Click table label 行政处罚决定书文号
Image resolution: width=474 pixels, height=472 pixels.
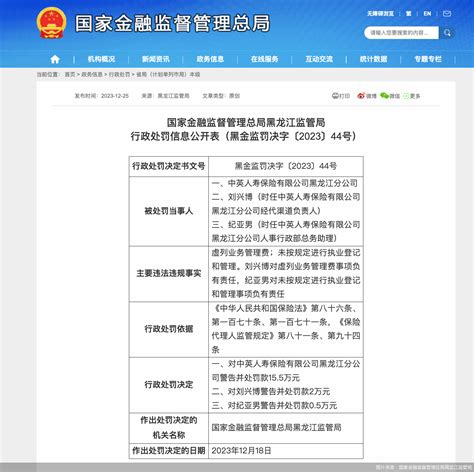pos(169,166)
